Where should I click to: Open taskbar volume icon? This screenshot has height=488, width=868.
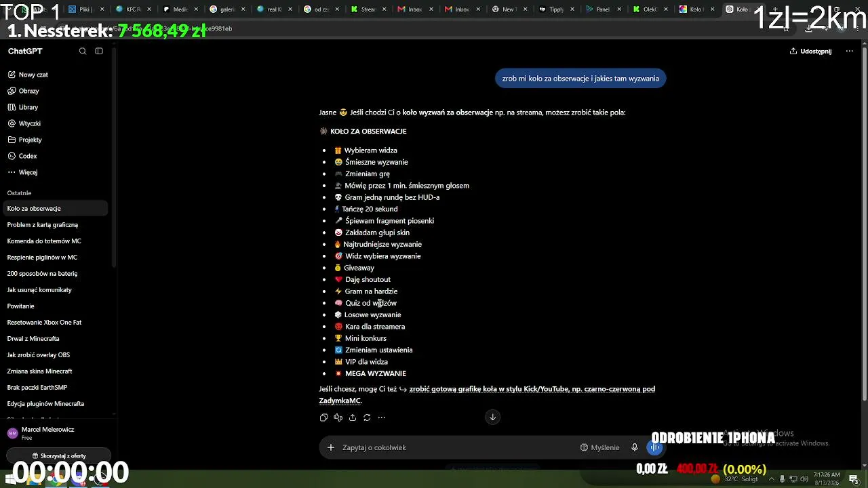point(804,479)
